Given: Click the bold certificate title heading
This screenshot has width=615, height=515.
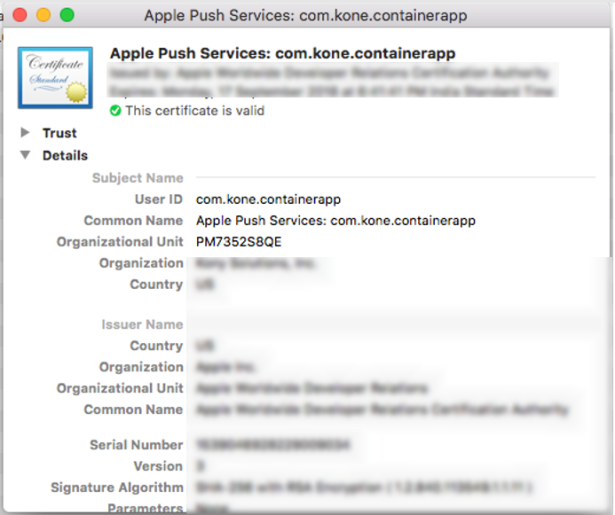Looking at the screenshot, I should pyautogui.click(x=282, y=53).
